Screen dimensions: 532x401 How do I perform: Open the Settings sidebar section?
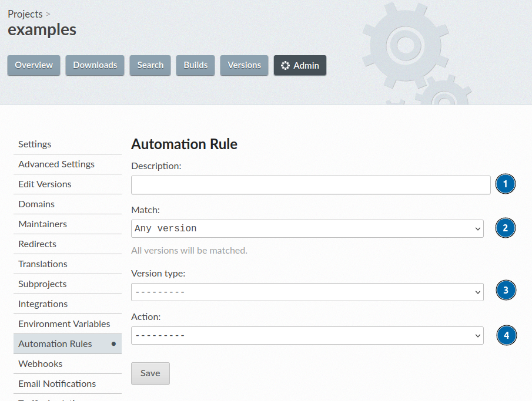point(35,144)
